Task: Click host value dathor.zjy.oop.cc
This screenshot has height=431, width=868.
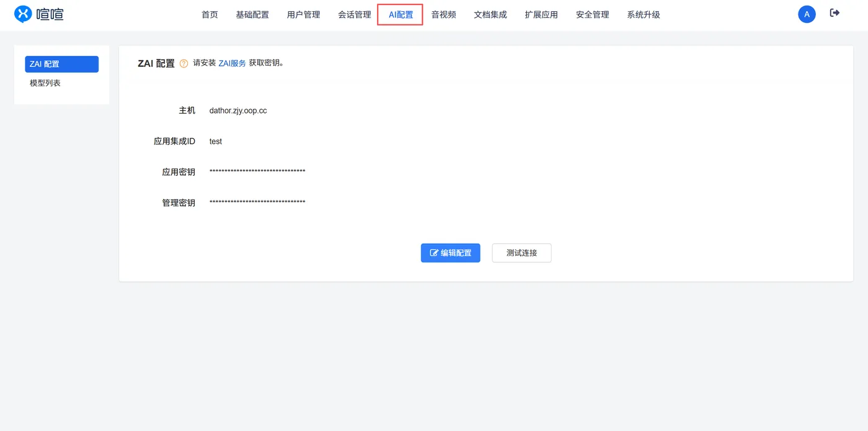Action: point(238,110)
